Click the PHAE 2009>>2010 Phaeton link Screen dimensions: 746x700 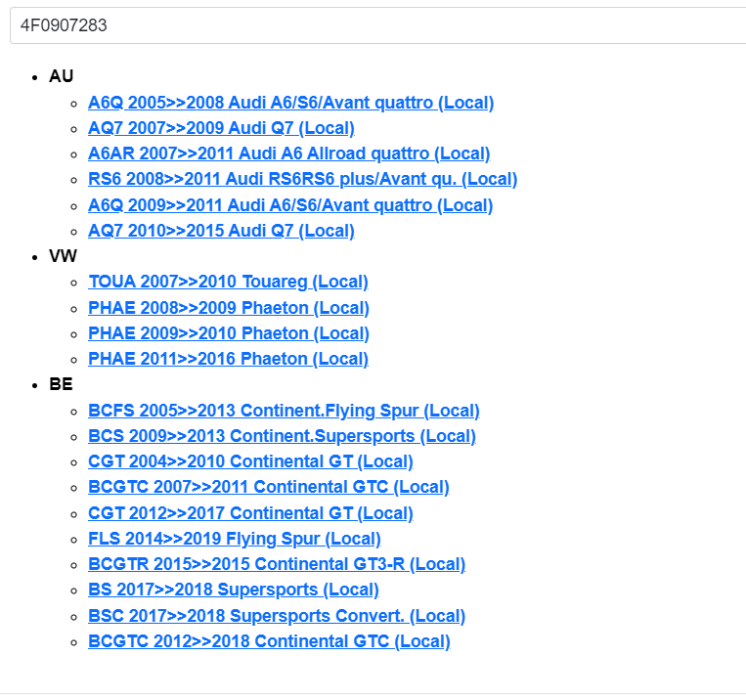pos(228,333)
